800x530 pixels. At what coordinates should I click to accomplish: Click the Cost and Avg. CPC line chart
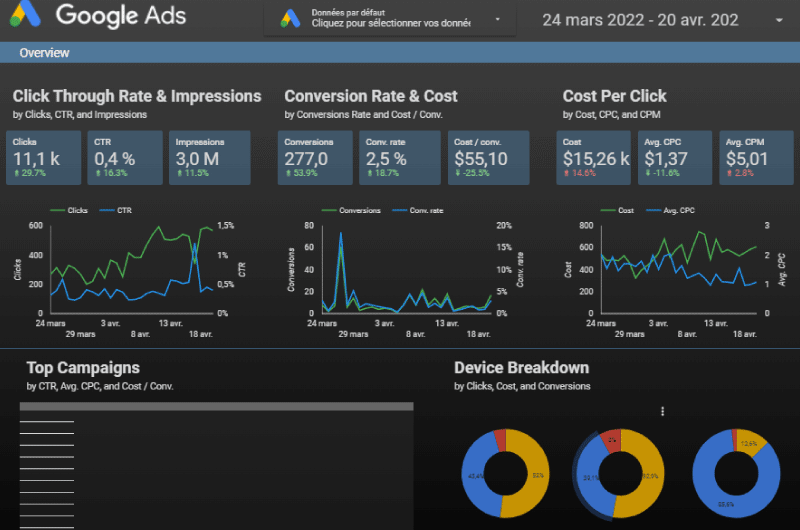coord(678,273)
